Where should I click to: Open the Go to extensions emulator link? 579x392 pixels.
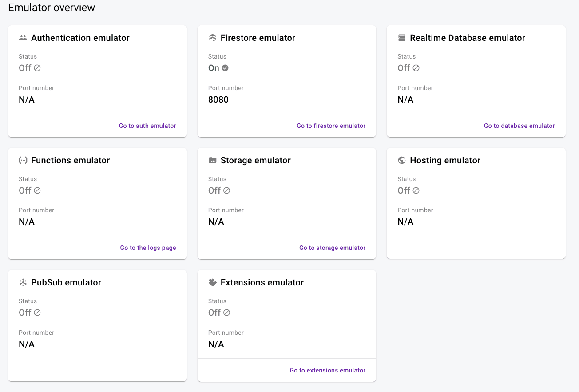point(327,370)
